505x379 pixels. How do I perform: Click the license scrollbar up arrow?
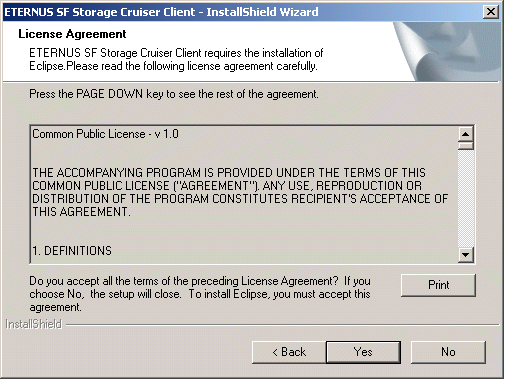click(466, 134)
